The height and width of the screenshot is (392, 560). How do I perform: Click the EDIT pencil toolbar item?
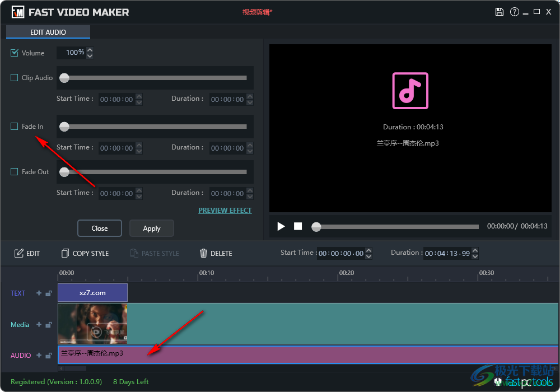[27, 254]
